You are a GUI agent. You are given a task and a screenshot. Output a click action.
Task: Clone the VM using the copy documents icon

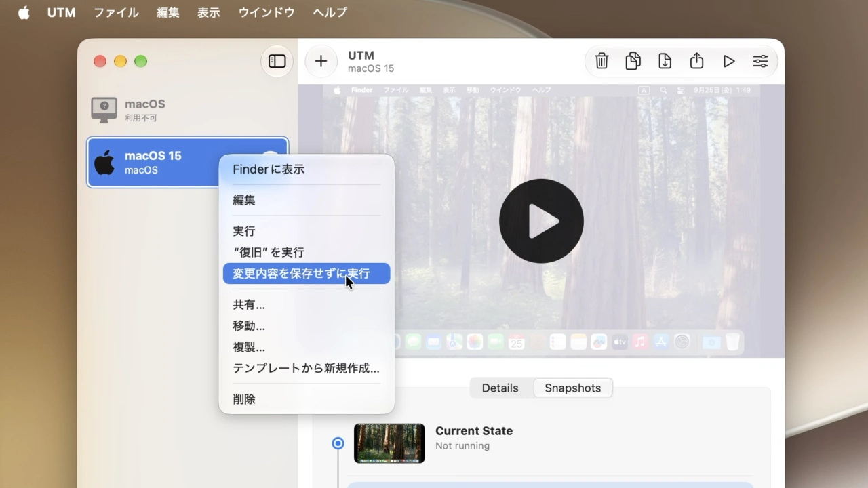[633, 62]
